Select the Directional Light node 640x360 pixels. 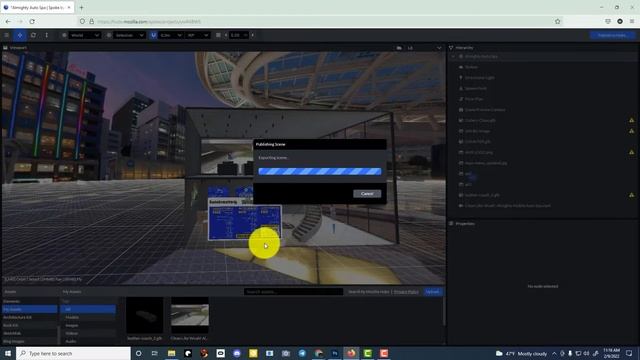pos(476,78)
